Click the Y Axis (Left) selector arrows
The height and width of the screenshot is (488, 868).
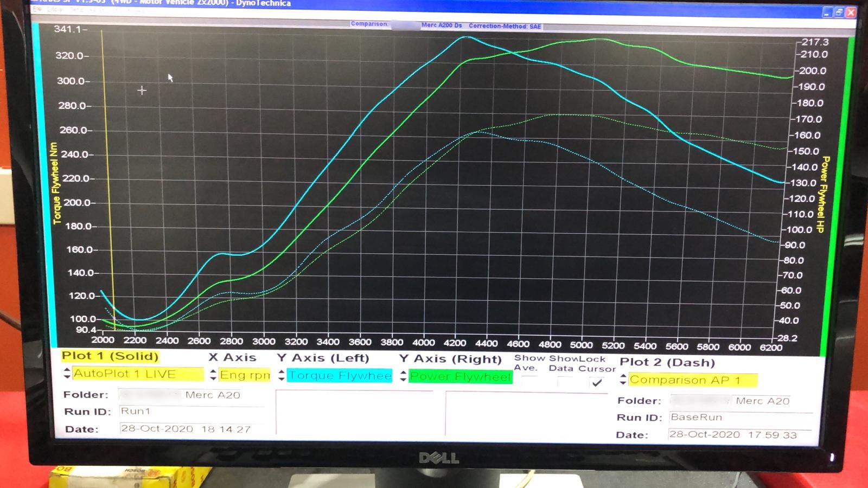click(281, 375)
